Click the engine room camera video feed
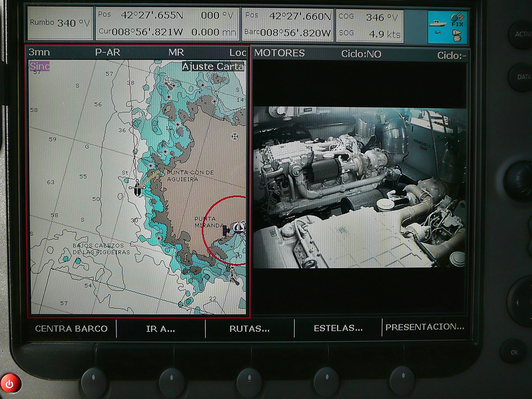532x399 pixels. [359, 187]
